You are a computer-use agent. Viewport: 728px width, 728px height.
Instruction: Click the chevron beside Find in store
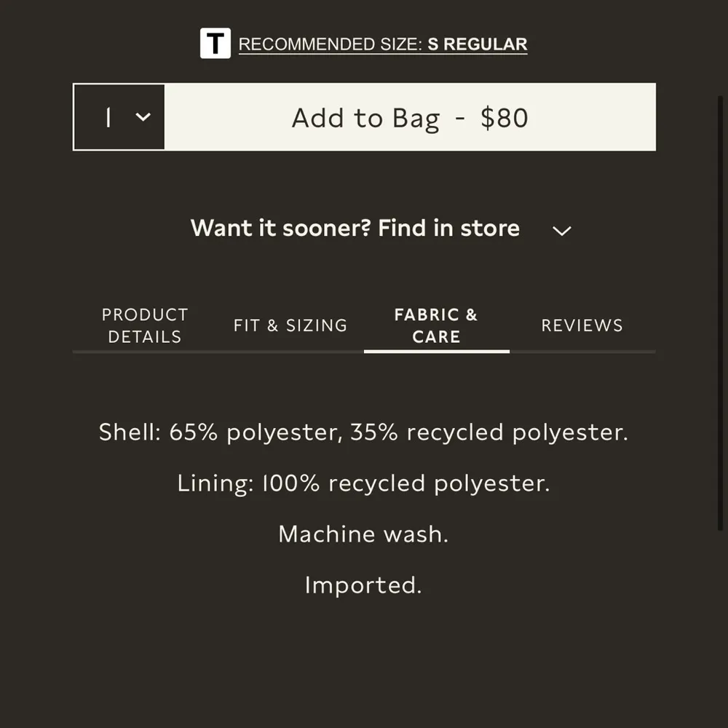click(561, 231)
